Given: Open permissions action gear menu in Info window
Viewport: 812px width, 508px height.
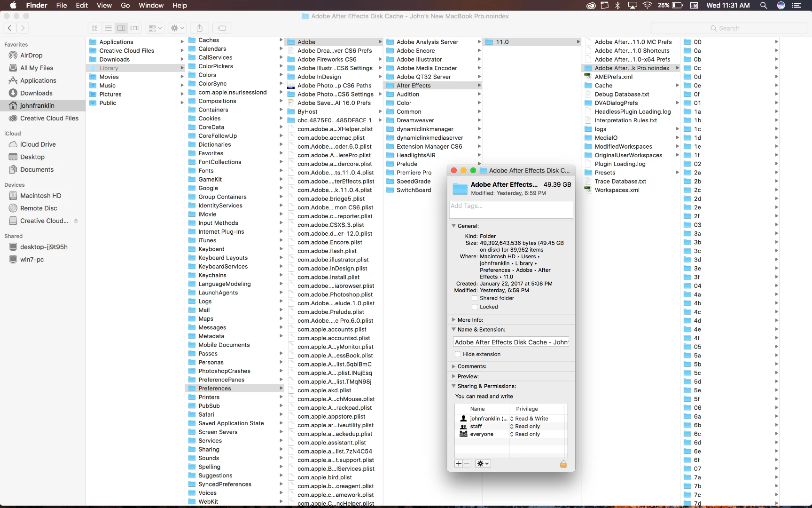Looking at the screenshot, I should [x=483, y=464].
